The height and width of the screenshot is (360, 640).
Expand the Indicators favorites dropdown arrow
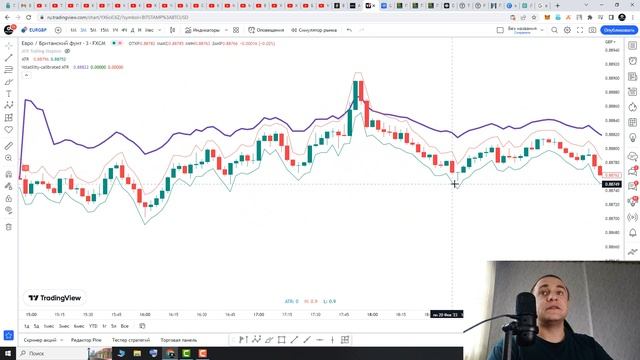tap(226, 30)
